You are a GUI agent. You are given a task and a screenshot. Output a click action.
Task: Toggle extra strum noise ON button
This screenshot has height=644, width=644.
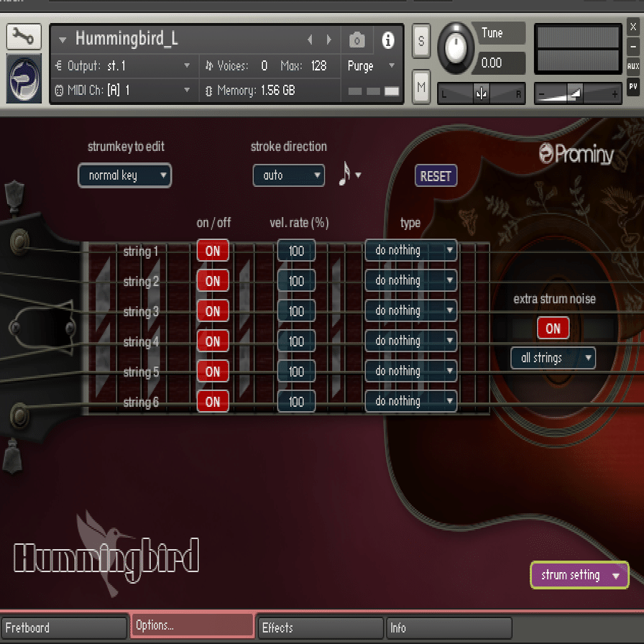(x=553, y=328)
